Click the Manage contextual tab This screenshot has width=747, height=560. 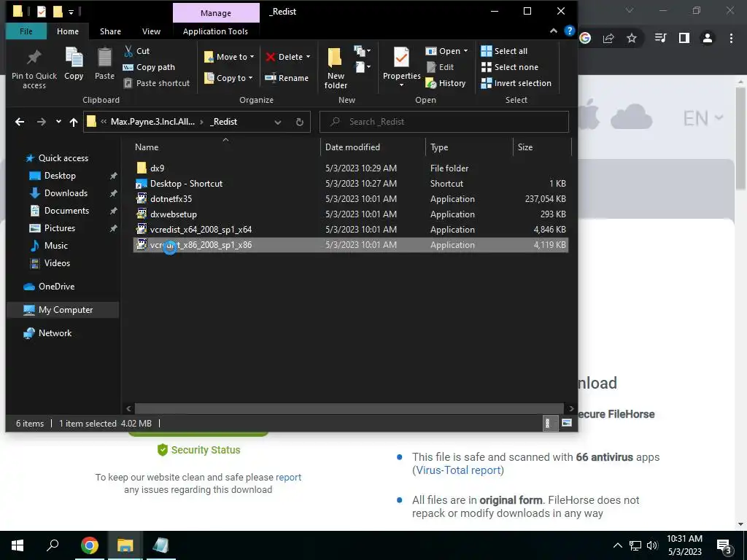pos(216,13)
